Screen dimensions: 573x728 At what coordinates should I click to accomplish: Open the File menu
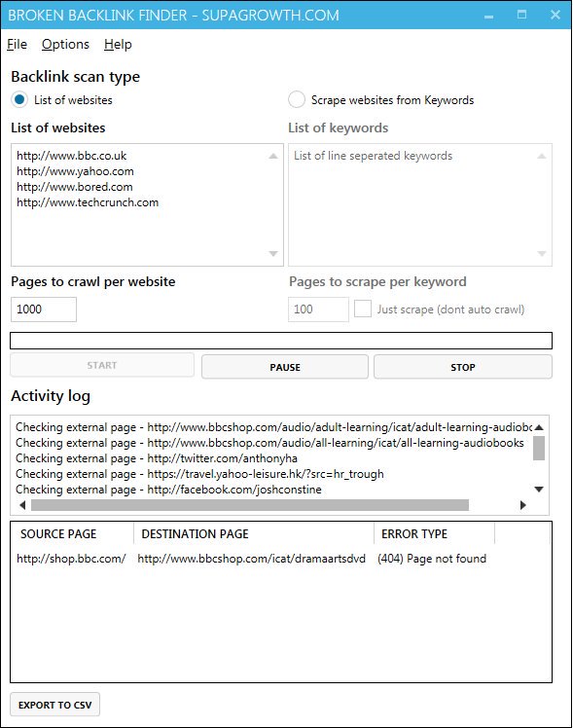click(18, 44)
